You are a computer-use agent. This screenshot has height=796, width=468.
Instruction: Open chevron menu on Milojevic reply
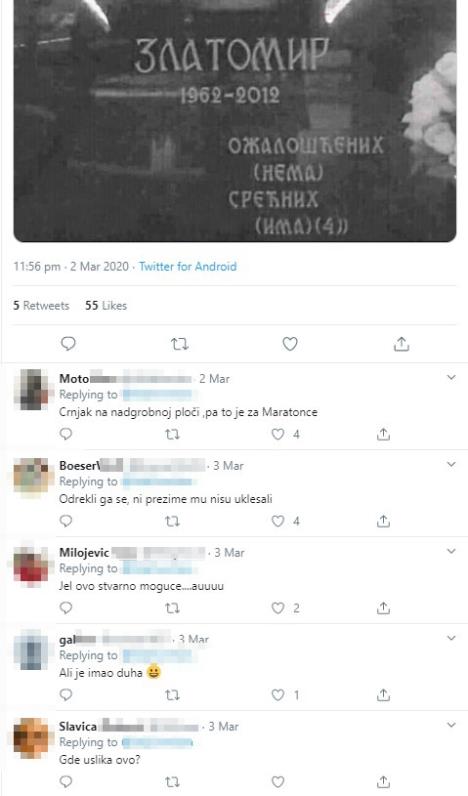pos(451,551)
